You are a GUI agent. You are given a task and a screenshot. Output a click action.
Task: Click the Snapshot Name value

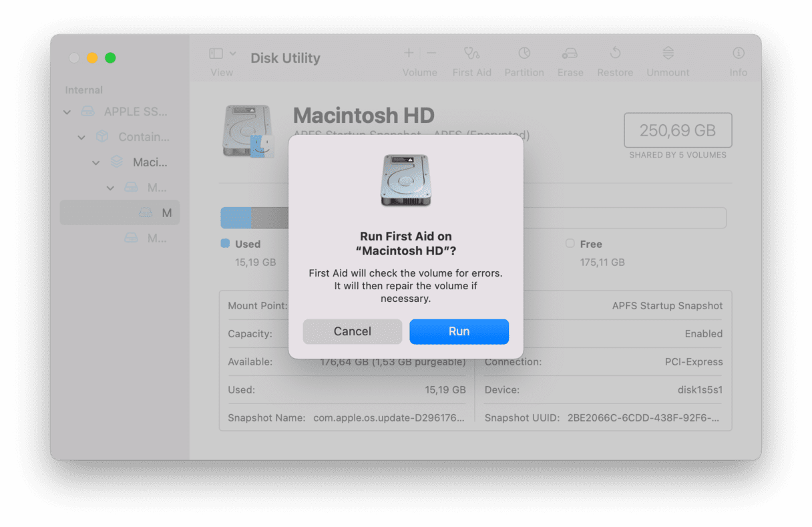point(389,418)
